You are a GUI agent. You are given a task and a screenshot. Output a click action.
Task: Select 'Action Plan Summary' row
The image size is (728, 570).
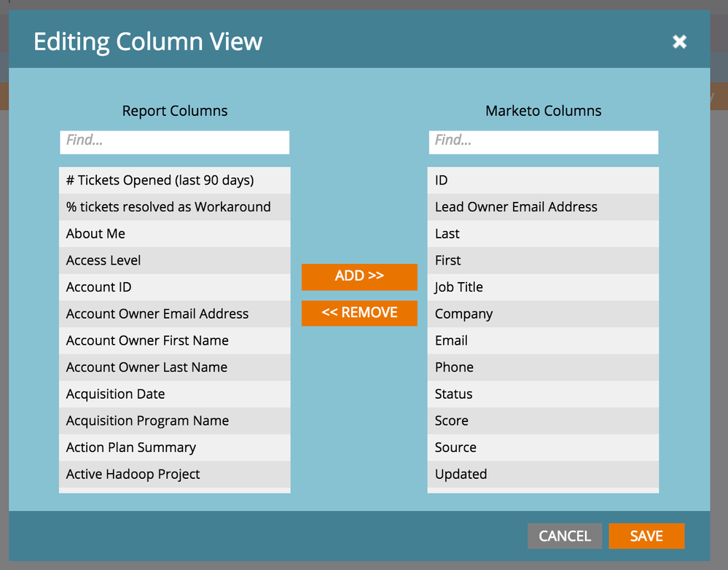(175, 448)
